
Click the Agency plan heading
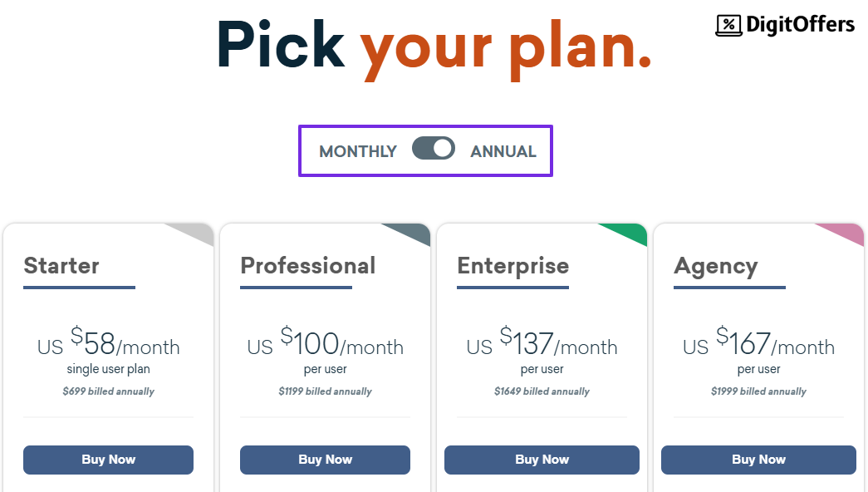click(716, 266)
